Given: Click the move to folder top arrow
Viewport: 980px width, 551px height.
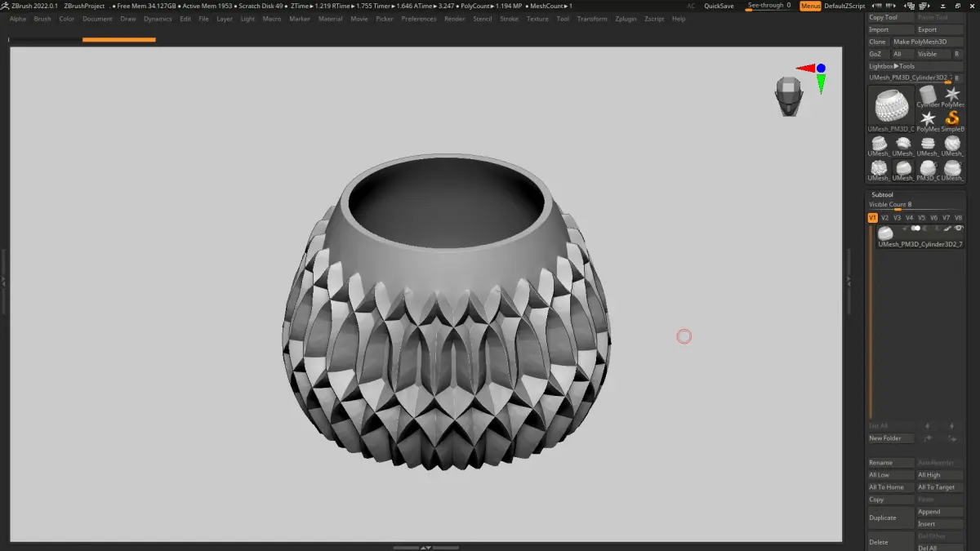Looking at the screenshot, I should pos(927,438).
